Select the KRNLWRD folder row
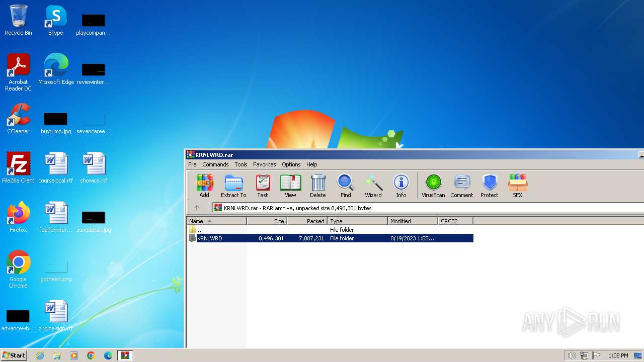The height and width of the screenshot is (362, 644). pos(330,238)
